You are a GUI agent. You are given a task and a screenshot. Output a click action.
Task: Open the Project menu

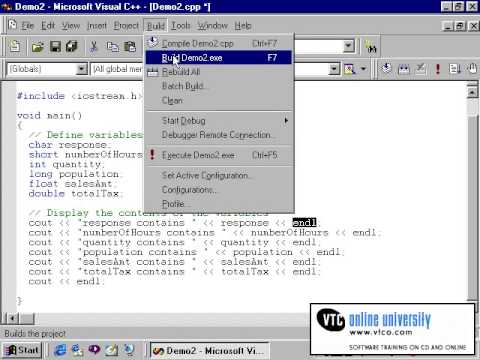click(126, 26)
